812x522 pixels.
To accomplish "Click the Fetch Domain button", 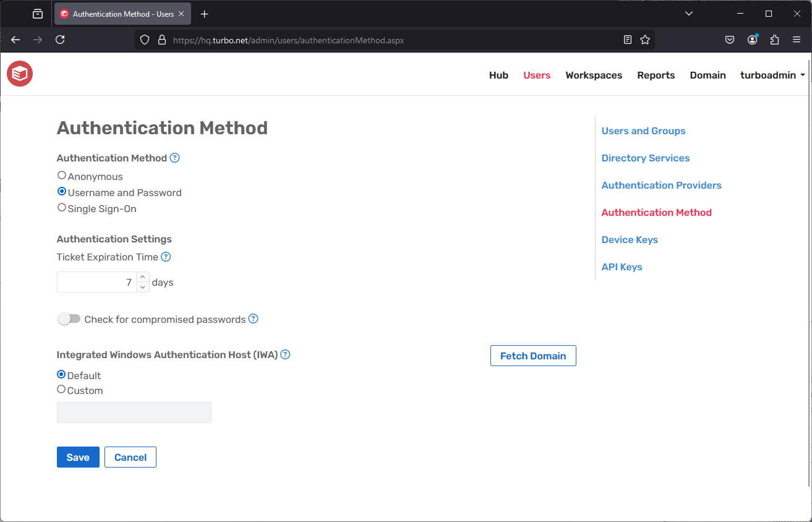I will (x=532, y=356).
